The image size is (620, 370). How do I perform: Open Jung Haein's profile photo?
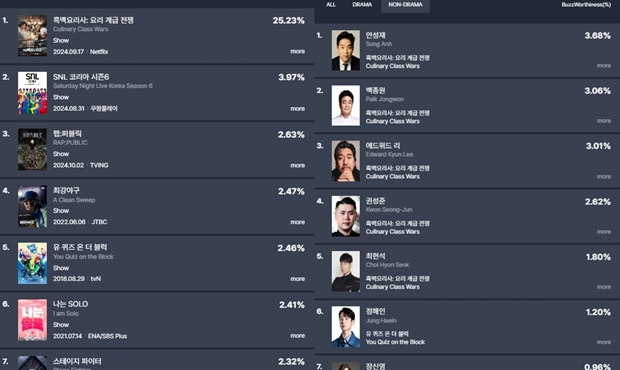click(x=346, y=327)
